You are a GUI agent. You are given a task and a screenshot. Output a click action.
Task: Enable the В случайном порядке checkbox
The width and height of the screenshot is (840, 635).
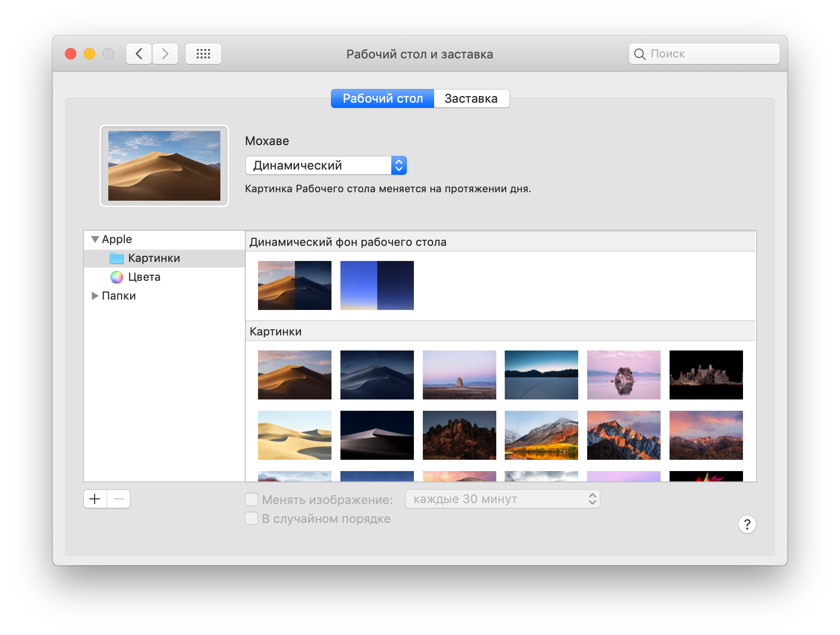[x=251, y=519]
